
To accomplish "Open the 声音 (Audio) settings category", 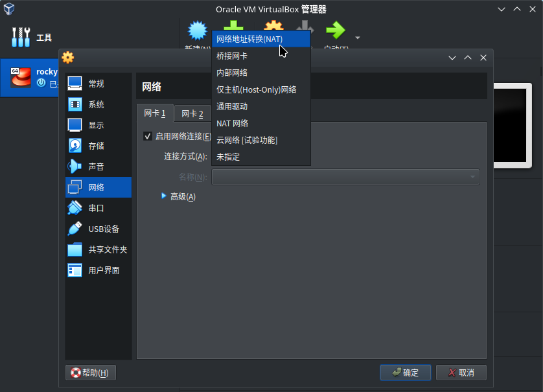I will [98, 167].
